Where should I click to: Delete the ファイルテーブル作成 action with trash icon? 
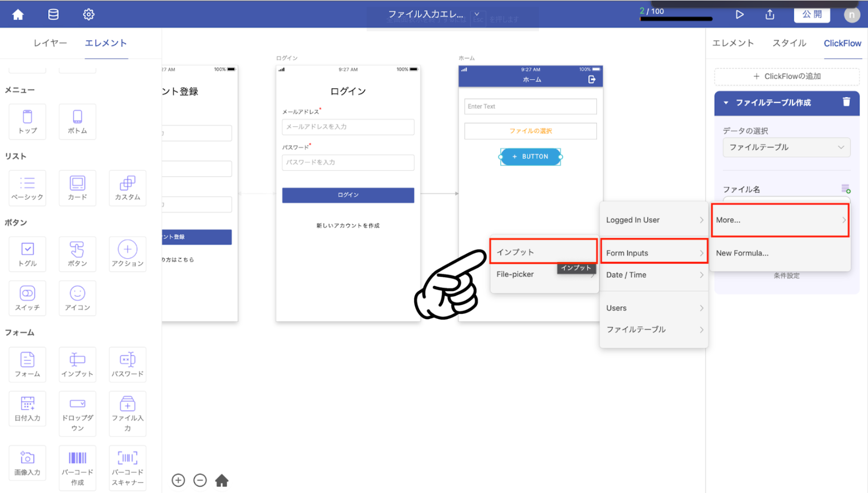pos(846,102)
